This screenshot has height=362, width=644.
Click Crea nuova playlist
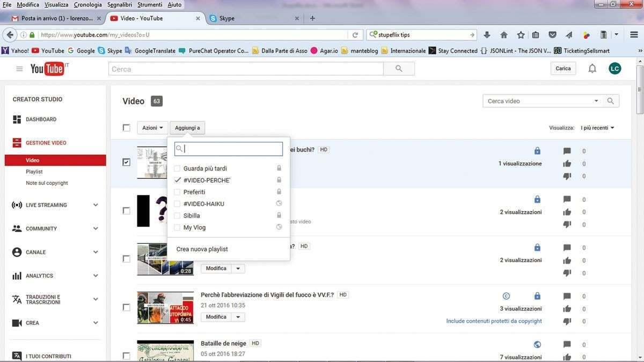coord(202,249)
